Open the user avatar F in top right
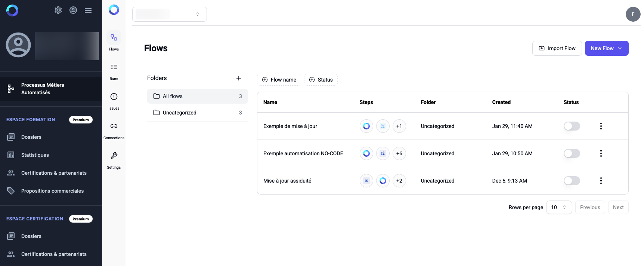 (633, 14)
